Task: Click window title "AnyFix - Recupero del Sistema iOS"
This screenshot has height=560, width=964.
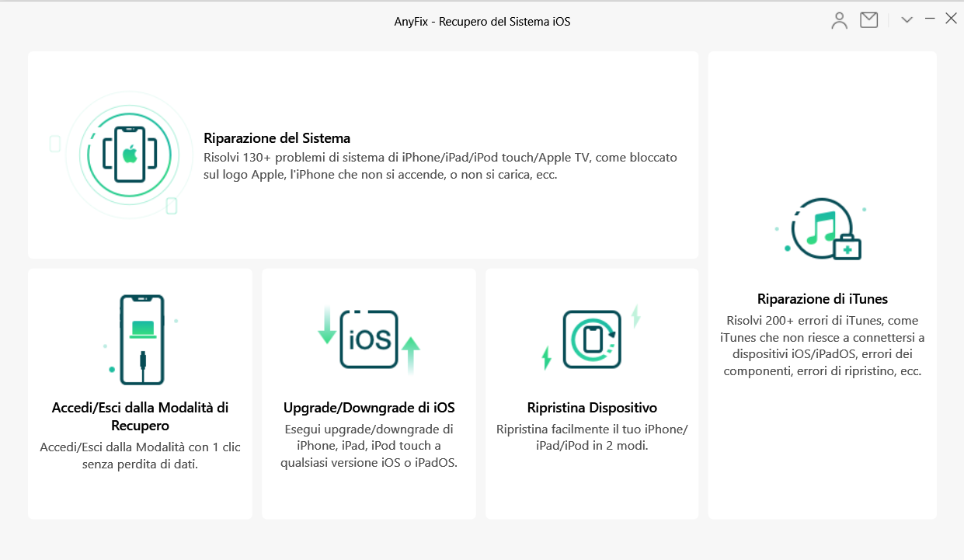Action: point(482,22)
